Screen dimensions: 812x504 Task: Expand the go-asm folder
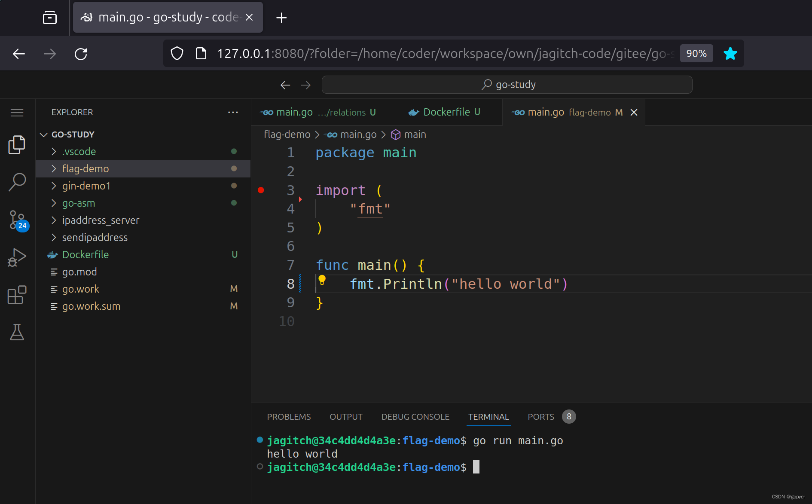click(54, 203)
